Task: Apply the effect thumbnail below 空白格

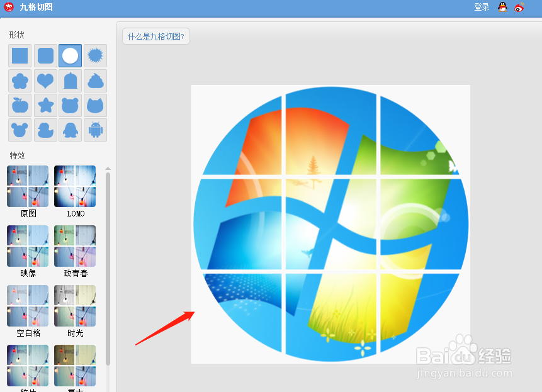Action: [28, 366]
